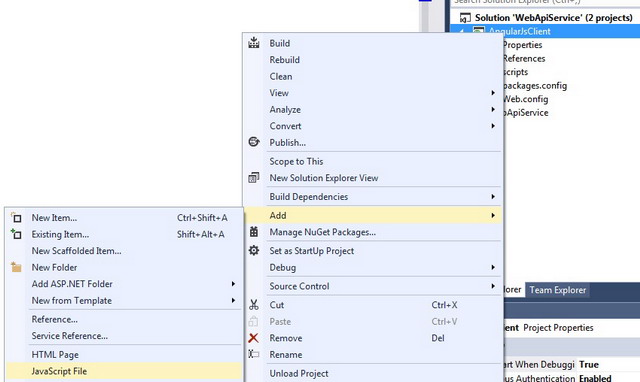Screen dimensions: 640x382
Task: Select the packages.config file
Action: [535, 85]
